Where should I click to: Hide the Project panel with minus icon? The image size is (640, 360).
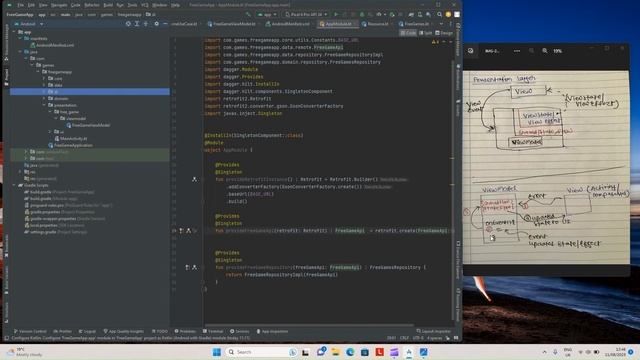click(x=165, y=24)
